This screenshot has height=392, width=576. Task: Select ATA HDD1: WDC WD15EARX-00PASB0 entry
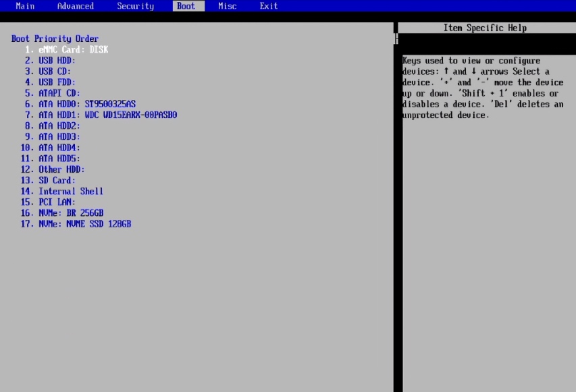click(x=101, y=115)
